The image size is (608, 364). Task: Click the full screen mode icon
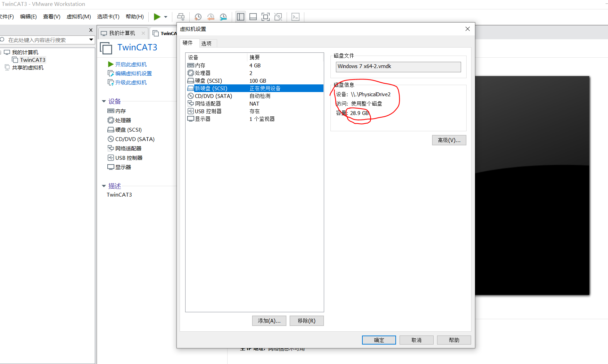265,17
